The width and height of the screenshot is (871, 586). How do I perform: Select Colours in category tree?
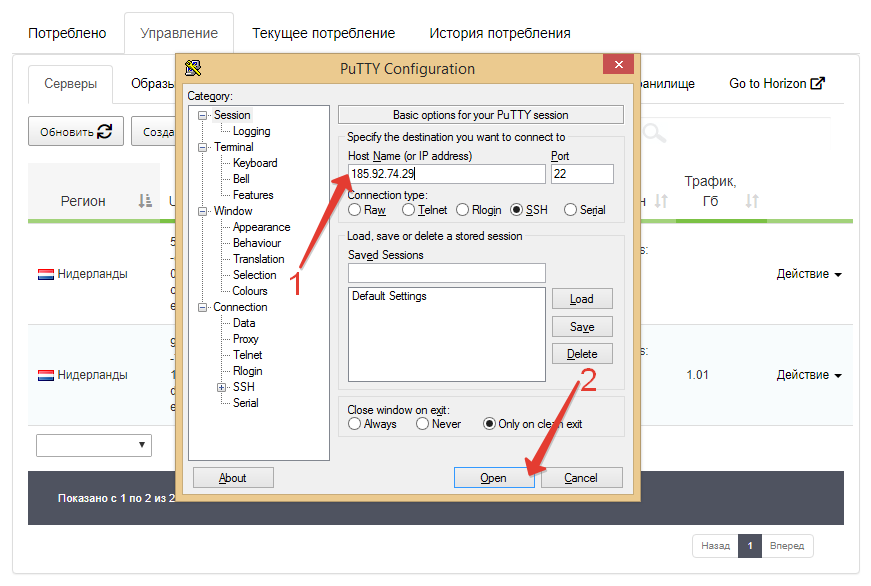[250, 291]
